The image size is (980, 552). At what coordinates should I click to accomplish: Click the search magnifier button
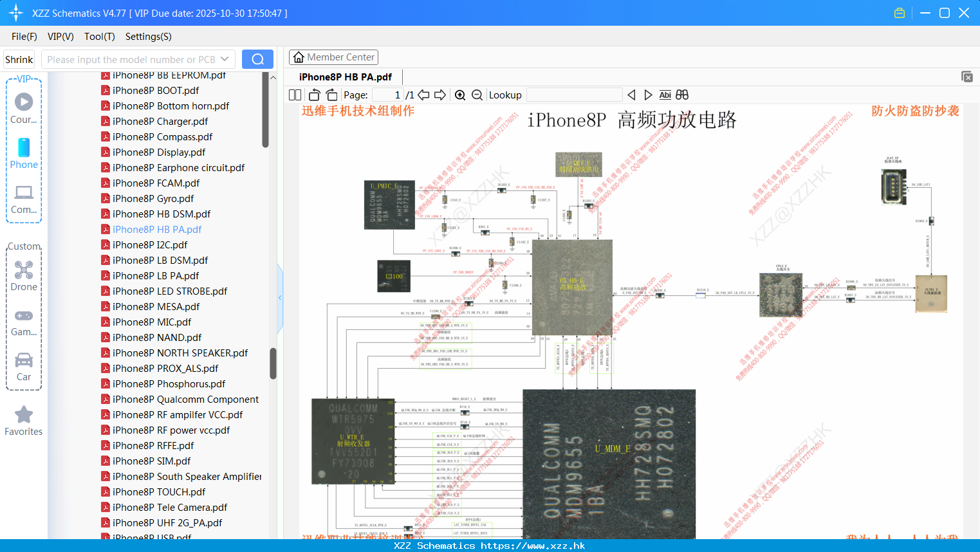click(x=257, y=59)
